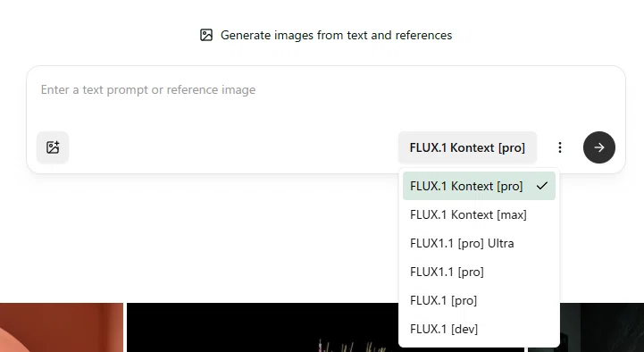Choose FLUX.1 [dev] from dropdown
The height and width of the screenshot is (352, 644).
[x=479, y=329]
